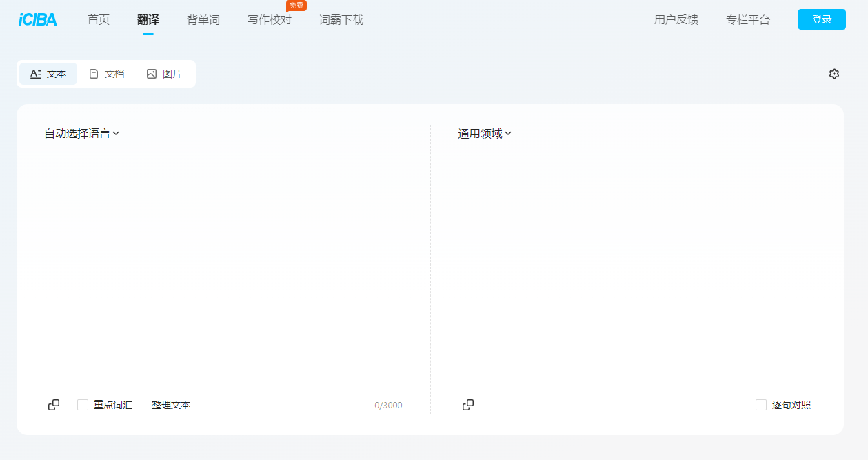The width and height of the screenshot is (868, 460).
Task: Go to the 首页 nav item
Action: 99,20
